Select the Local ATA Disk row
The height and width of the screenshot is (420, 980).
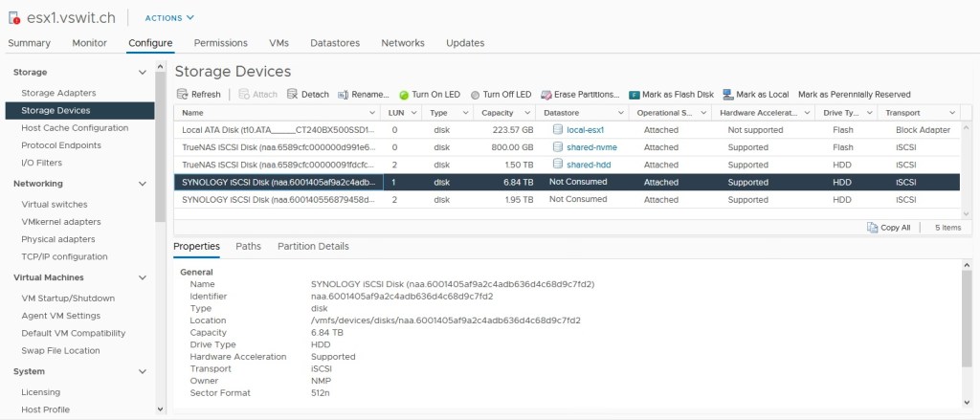278,129
